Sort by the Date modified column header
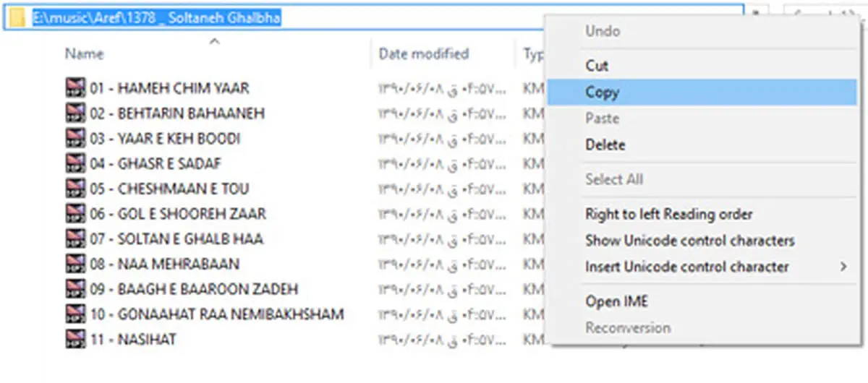 click(424, 54)
